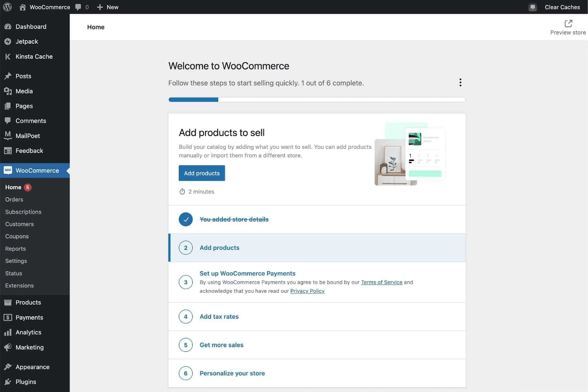This screenshot has width=588, height=392.
Task: Click the Plugins plug icon
Action: [8, 382]
